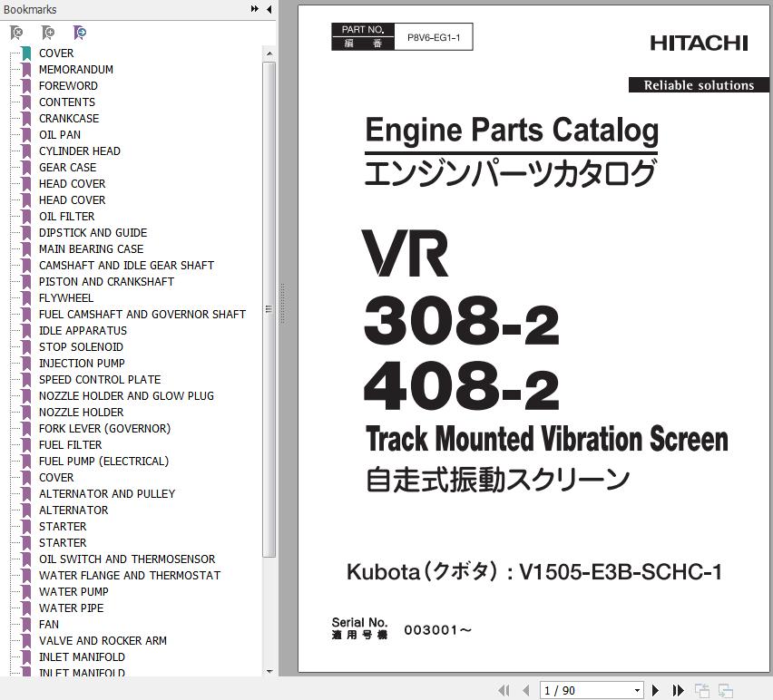773x700 pixels.
Task: Open the page number dropdown
Action: point(637,691)
